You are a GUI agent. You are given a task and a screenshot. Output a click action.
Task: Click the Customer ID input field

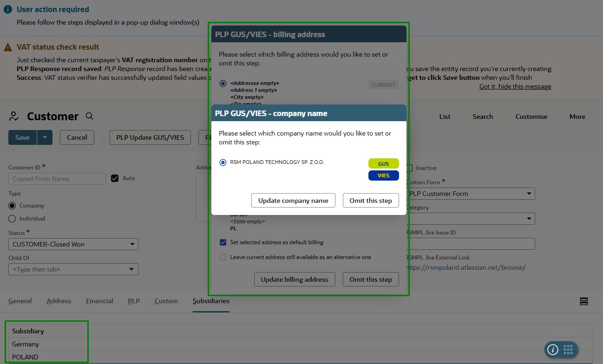point(57,179)
